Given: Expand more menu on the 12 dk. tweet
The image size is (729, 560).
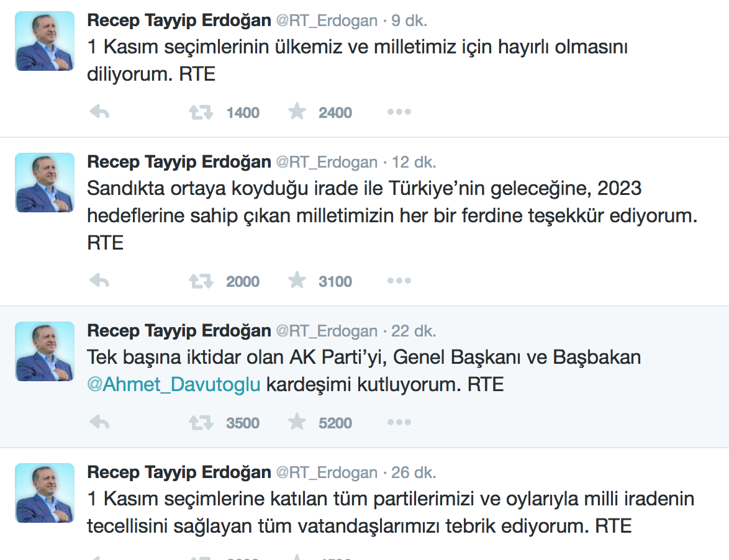Looking at the screenshot, I should click(399, 281).
